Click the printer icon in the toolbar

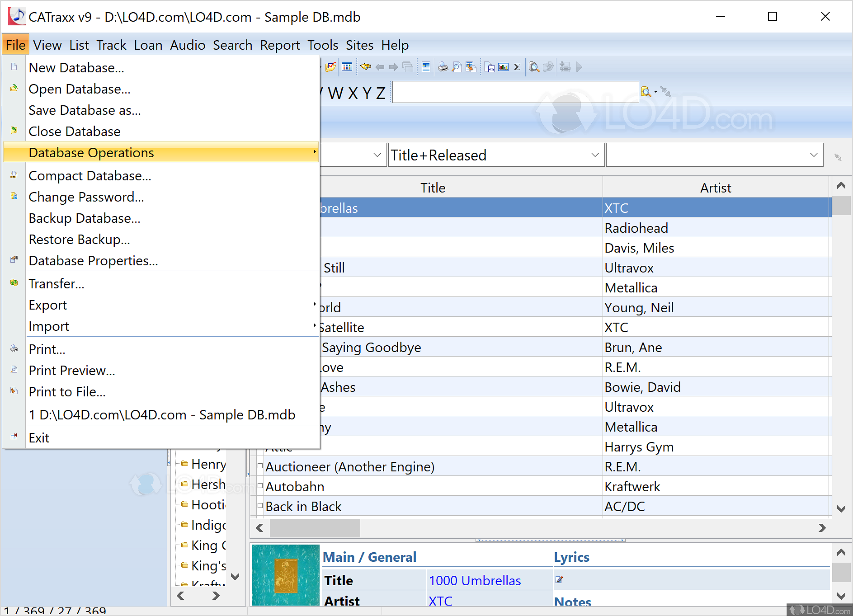coord(443,67)
